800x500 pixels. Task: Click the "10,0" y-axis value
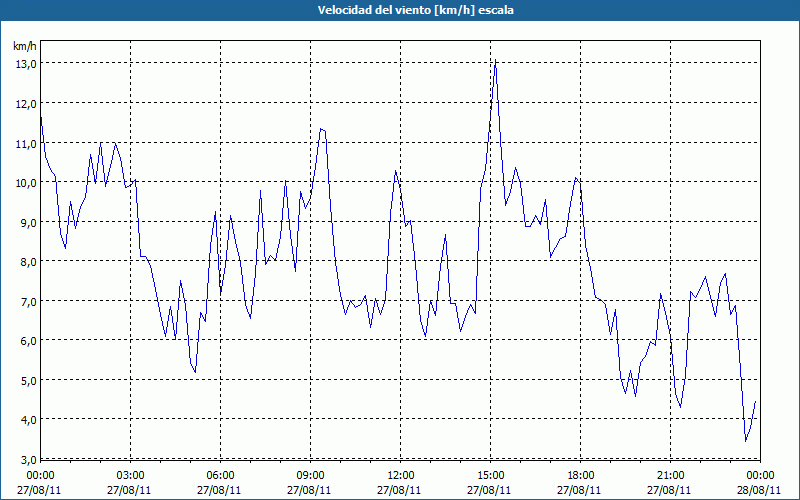point(25,183)
